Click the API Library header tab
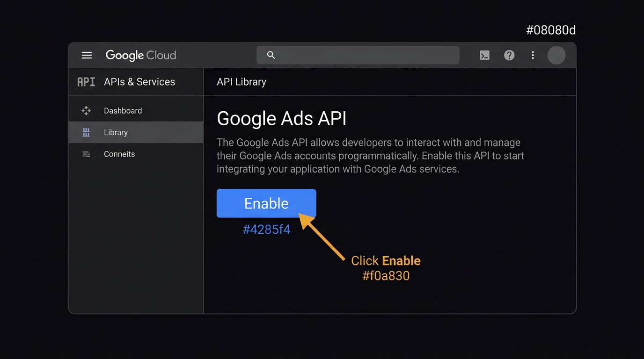 [241, 81]
